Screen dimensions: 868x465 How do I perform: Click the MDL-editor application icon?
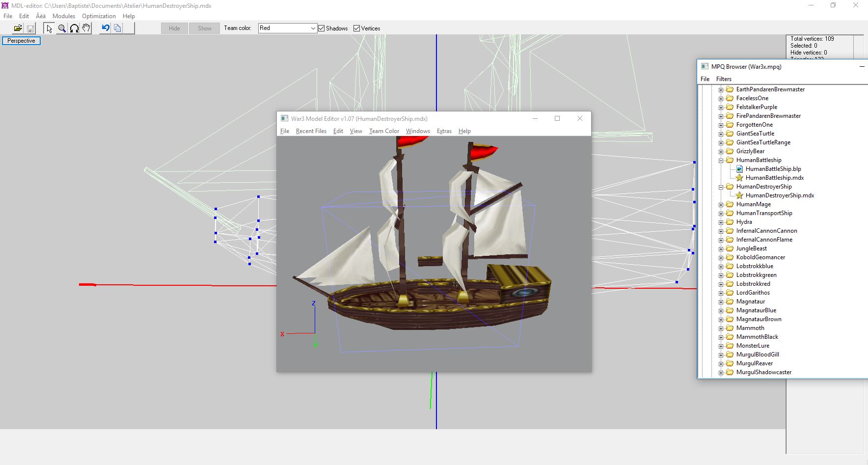5,5
